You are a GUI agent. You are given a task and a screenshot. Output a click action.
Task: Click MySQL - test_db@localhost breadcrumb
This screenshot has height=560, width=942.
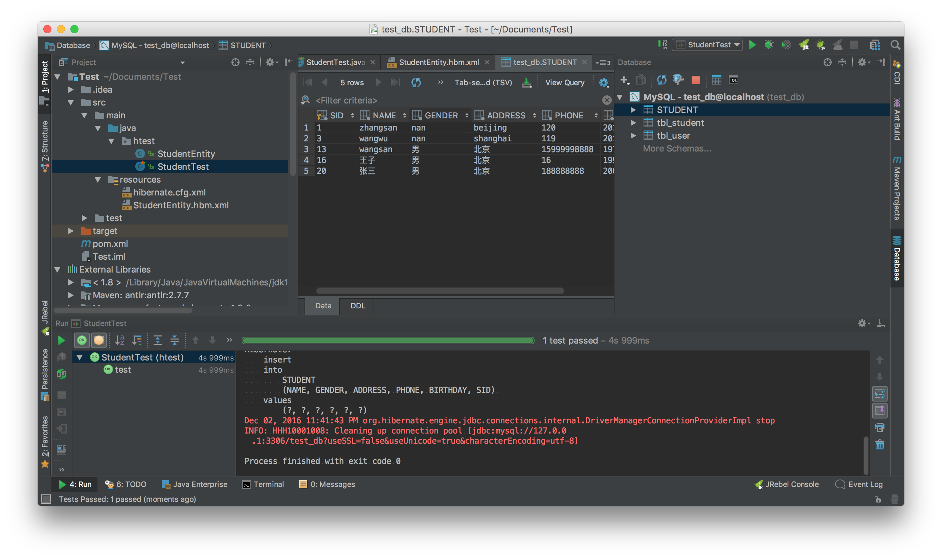[x=154, y=45]
